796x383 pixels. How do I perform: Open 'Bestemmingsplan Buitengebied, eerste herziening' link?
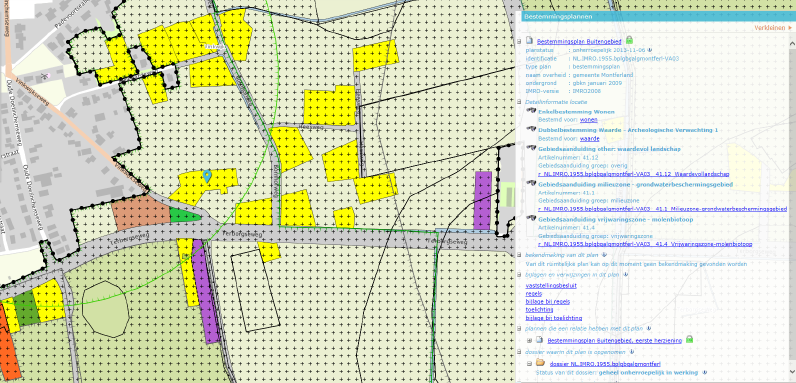(x=615, y=340)
